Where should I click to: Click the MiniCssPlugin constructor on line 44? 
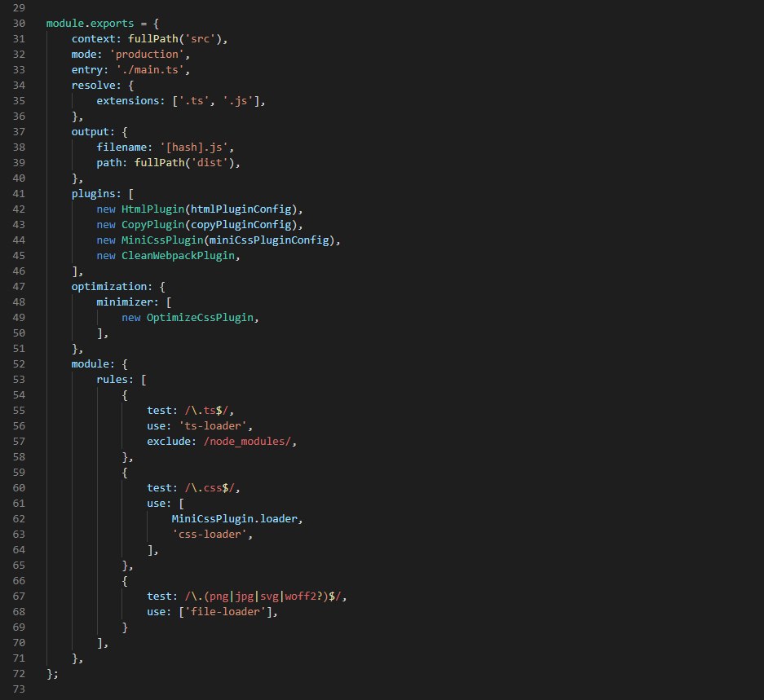click(162, 240)
